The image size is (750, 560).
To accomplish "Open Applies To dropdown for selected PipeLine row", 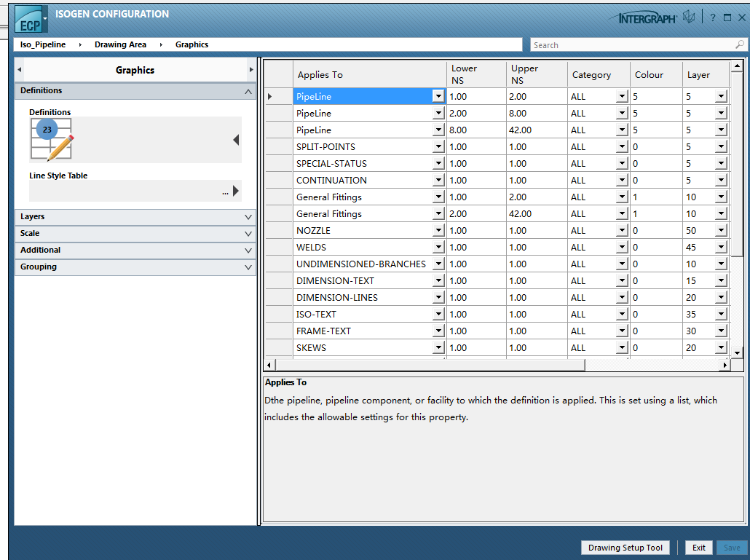I will (x=438, y=97).
